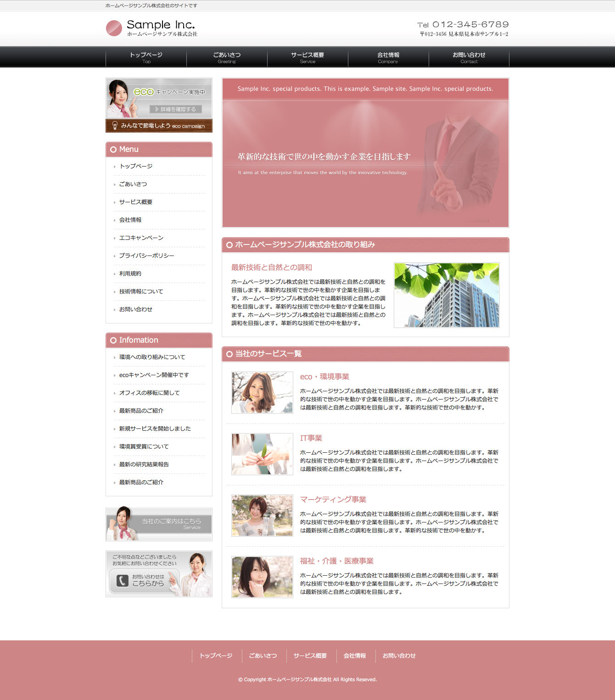
Task: Open the 会社情報 Company navigation item
Action: 388,57
